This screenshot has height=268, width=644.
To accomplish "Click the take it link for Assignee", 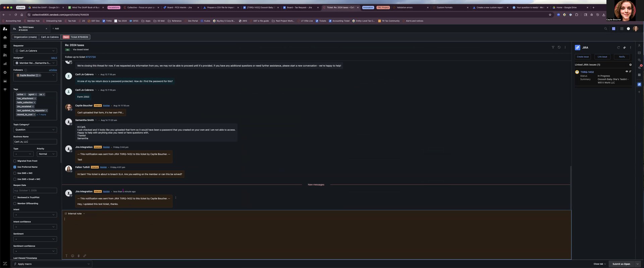I will [54, 58].
